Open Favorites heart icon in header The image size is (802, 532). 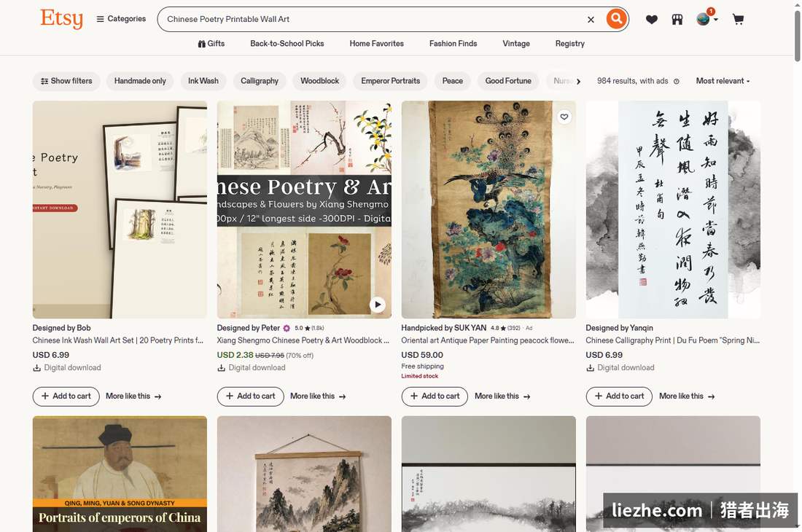tap(652, 20)
